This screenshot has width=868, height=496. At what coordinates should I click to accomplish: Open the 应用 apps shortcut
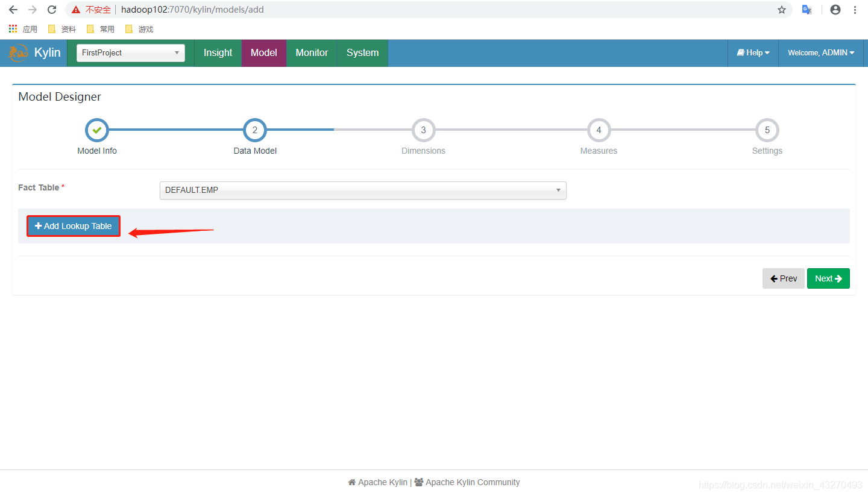click(x=23, y=29)
